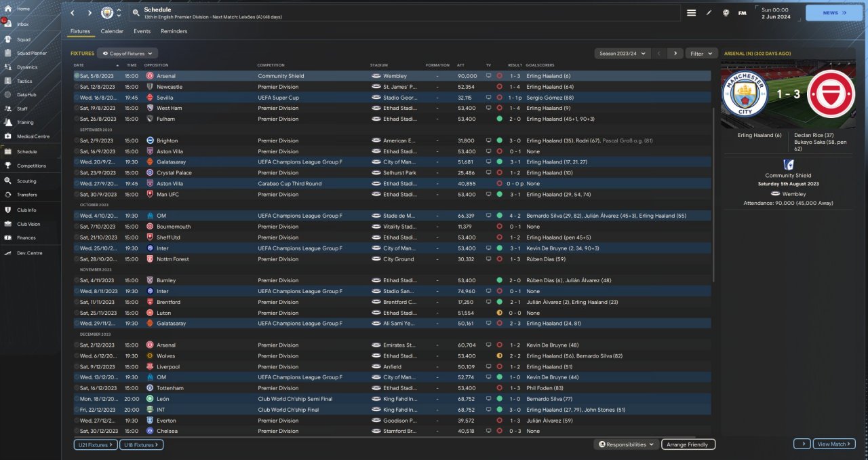The height and width of the screenshot is (460, 868).
Task: Go forward using the right navigation arrow
Action: click(x=90, y=13)
